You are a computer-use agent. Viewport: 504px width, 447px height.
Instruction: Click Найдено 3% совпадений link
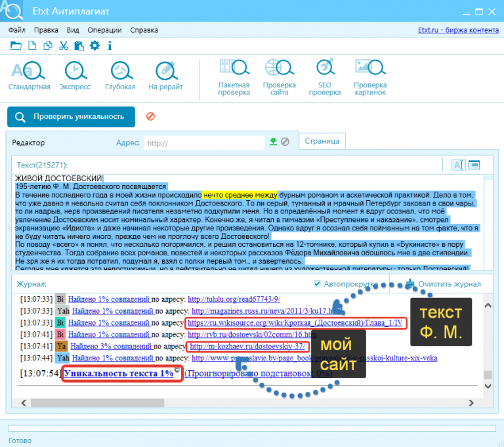tap(111, 347)
